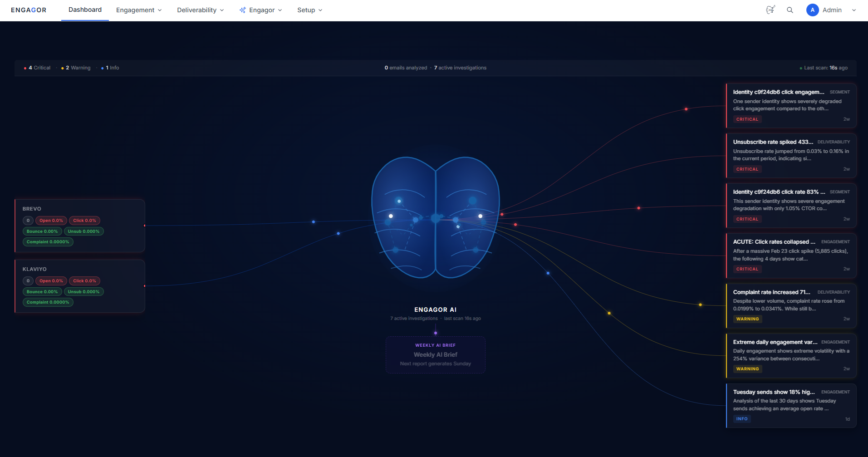
Task: Expand the Admin account dropdown chevron
Action: pos(854,10)
